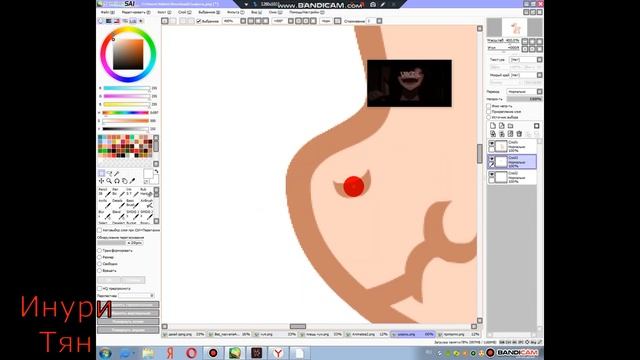Toggle Фикс непрозр. checkbox
This screenshot has width=640, height=360.
point(489,106)
